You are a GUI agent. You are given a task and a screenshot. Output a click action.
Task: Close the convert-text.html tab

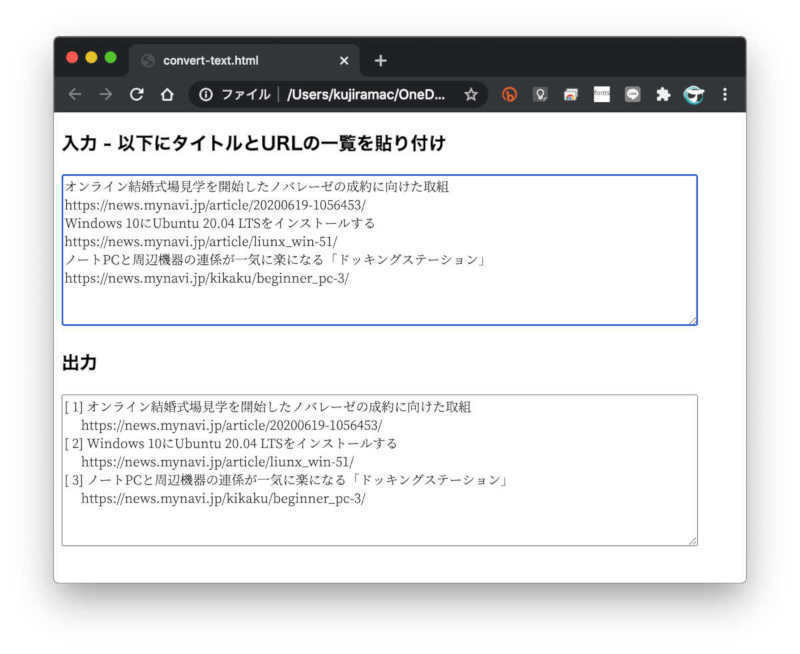tap(344, 61)
